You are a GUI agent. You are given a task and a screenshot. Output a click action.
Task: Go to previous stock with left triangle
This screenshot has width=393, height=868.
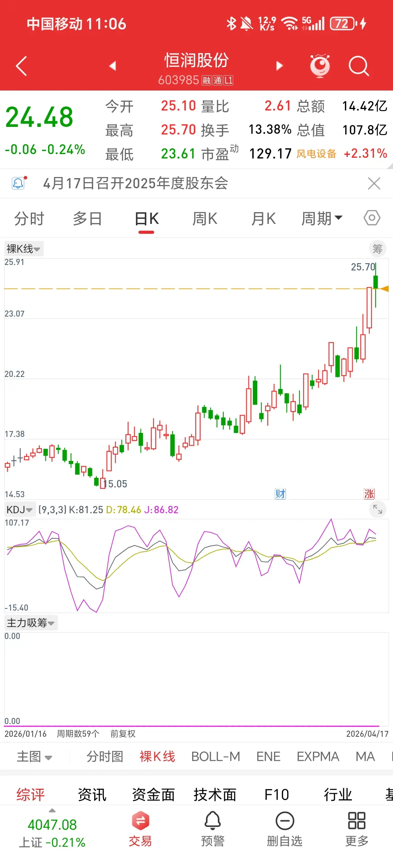(x=112, y=66)
